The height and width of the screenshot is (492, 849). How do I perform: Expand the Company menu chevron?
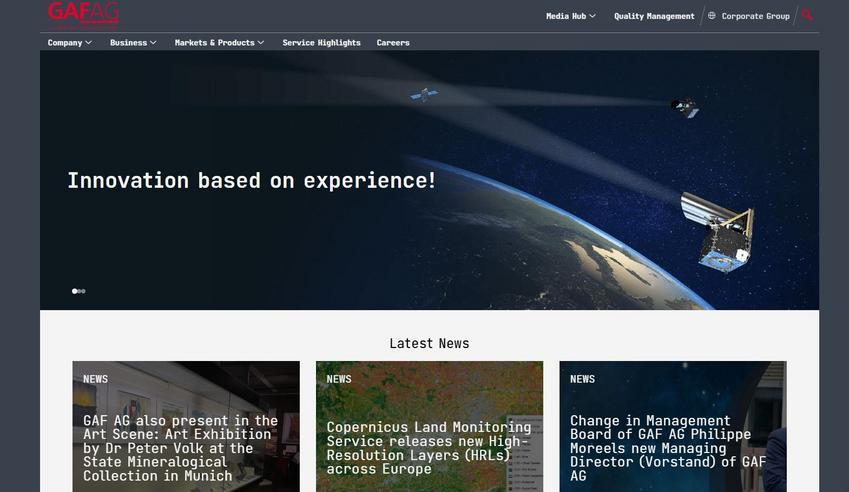coord(88,43)
